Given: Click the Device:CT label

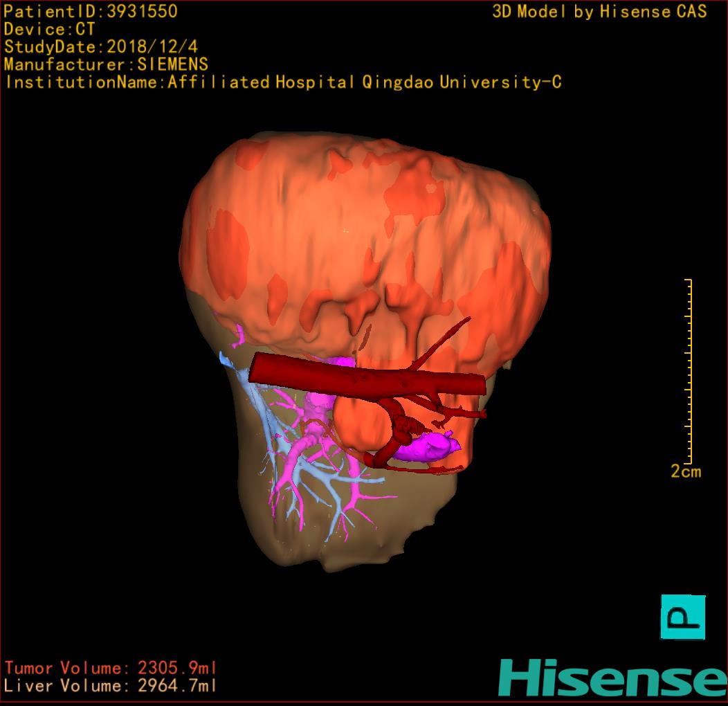Looking at the screenshot, I should (49, 30).
